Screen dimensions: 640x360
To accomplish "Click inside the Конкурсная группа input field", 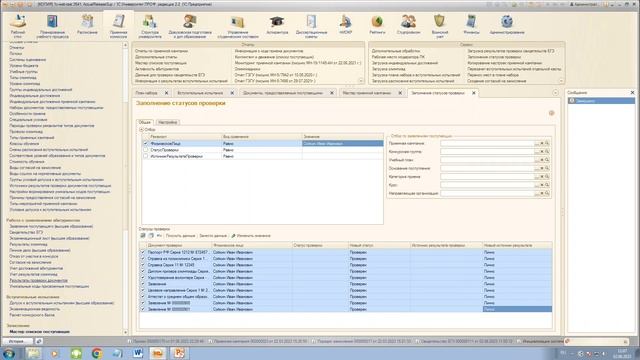I will (x=487, y=152).
